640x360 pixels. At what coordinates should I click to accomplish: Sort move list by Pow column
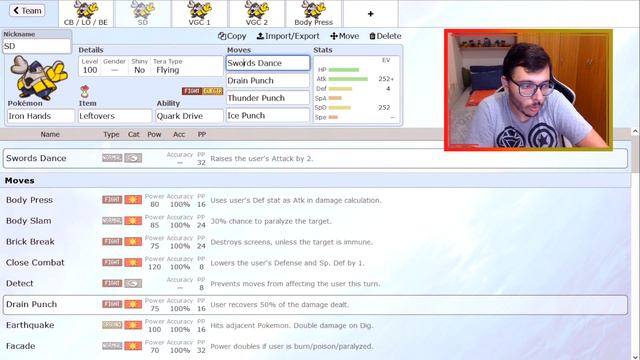pyautogui.click(x=154, y=134)
